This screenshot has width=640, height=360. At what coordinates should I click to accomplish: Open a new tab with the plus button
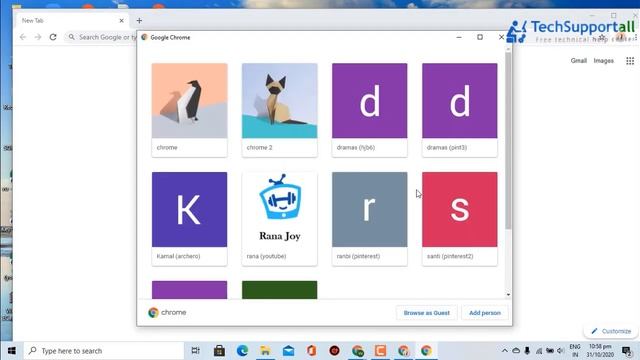pos(139,20)
